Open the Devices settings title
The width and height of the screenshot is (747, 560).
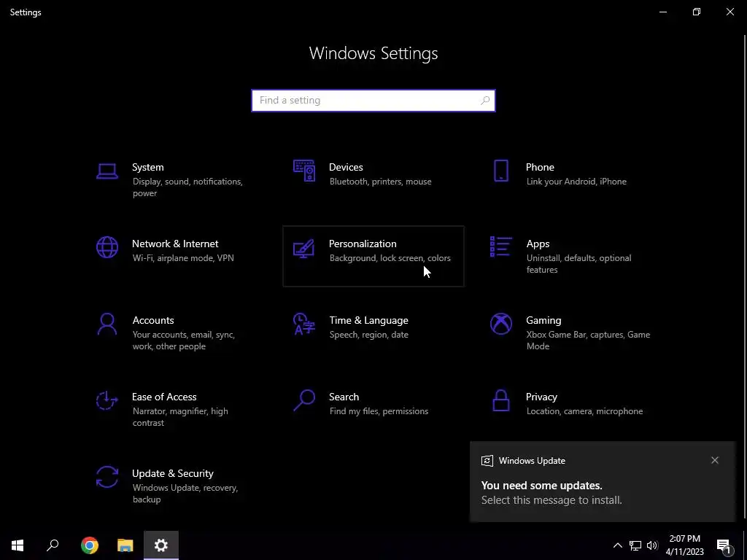tap(346, 167)
